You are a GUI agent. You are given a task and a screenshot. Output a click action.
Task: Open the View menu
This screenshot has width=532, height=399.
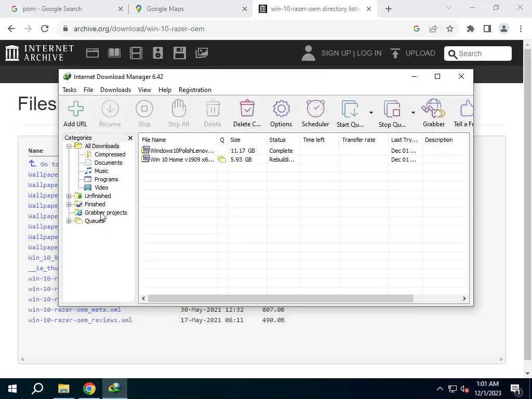click(144, 90)
